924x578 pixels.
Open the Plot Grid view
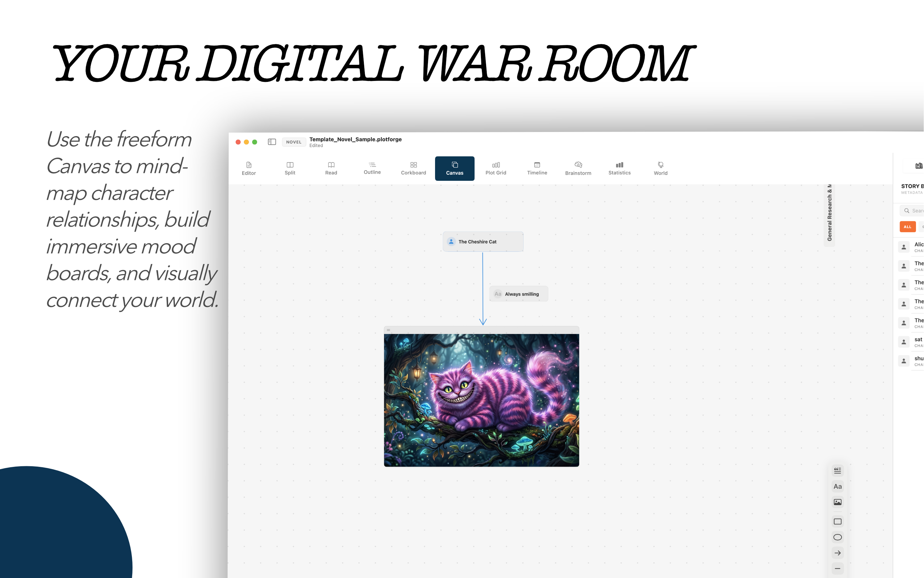496,169
